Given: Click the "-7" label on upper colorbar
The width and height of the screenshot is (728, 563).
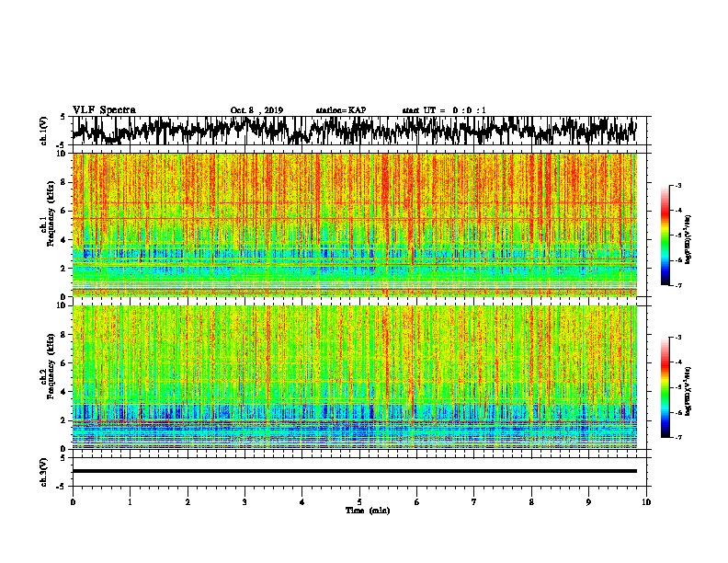Looking at the screenshot, I should click(677, 285).
